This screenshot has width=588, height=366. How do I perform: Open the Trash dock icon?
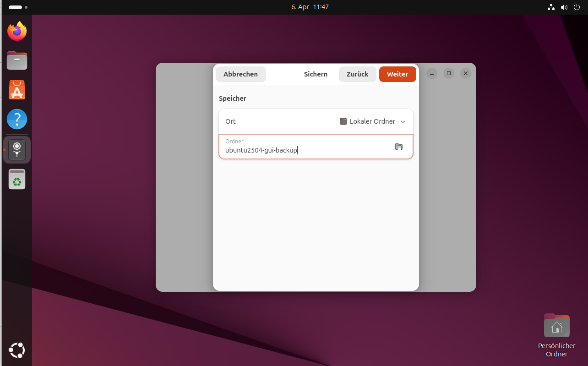pyautogui.click(x=17, y=179)
